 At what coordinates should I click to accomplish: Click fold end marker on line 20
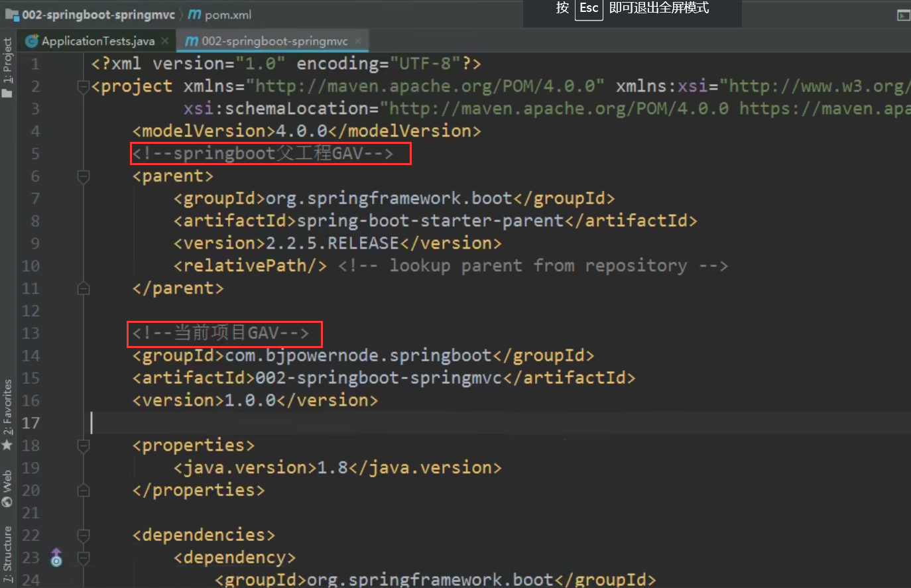[84, 491]
